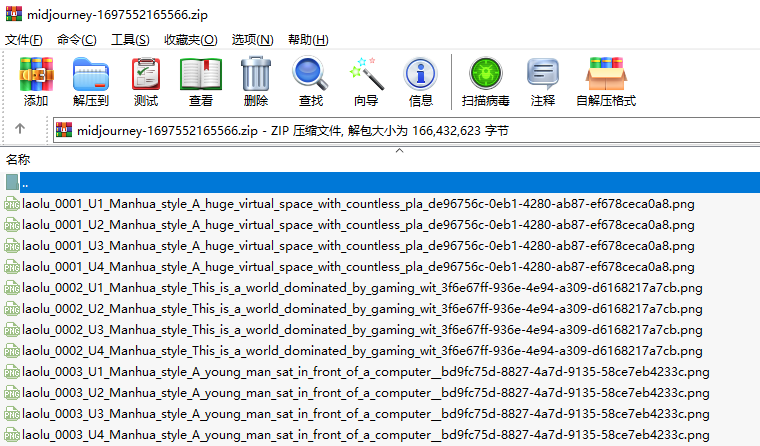Select laolu_0003_U4 young_man png file
The height and width of the screenshot is (446, 760).
point(362,435)
